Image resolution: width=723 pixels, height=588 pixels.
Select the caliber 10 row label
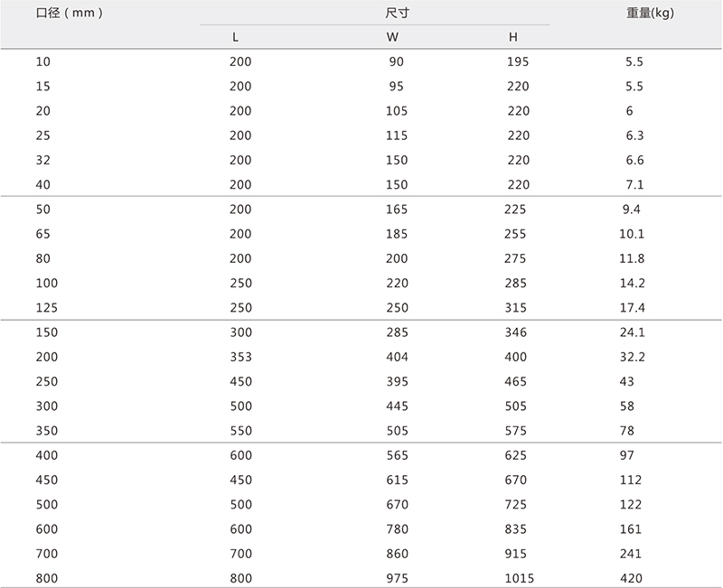click(x=42, y=61)
